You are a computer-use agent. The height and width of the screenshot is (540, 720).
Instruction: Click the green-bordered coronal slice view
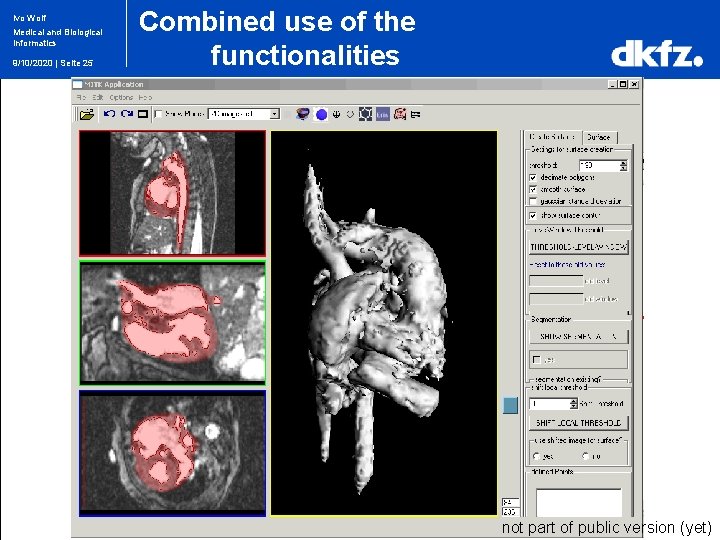pyautogui.click(x=173, y=323)
